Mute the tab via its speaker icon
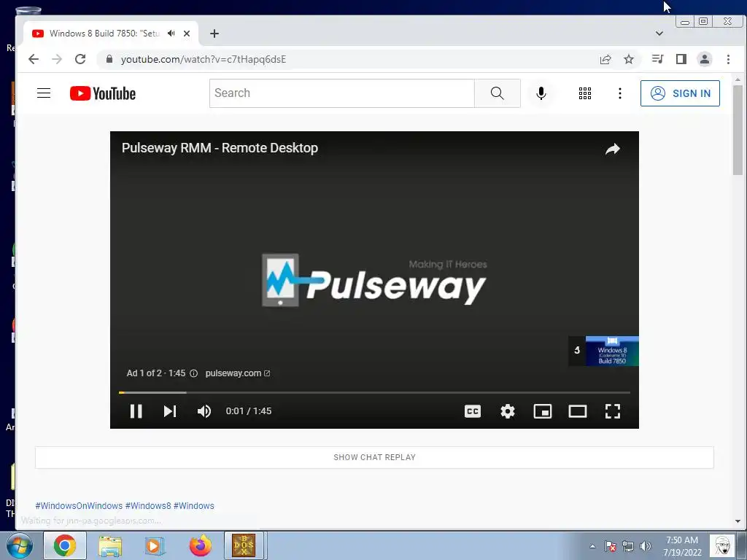 coord(171,34)
